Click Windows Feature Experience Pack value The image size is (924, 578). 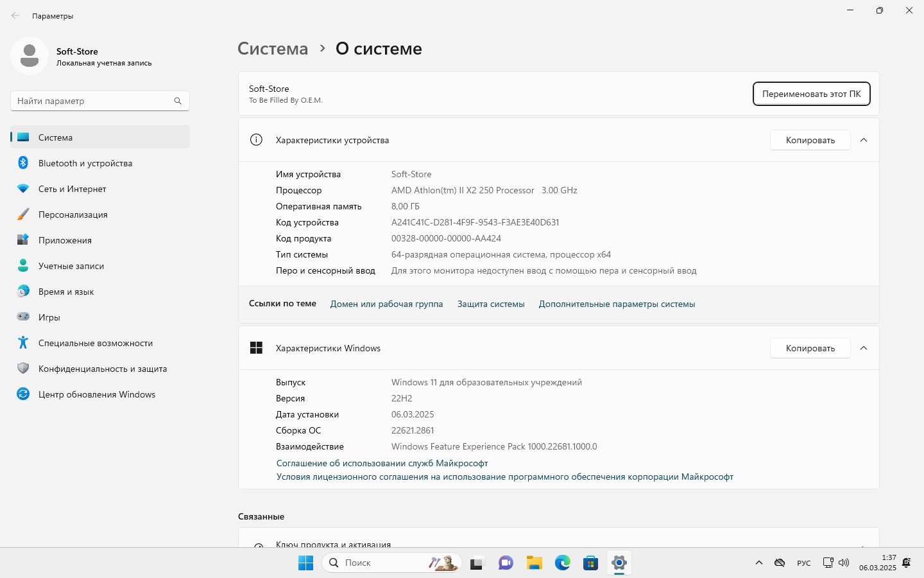494,446
